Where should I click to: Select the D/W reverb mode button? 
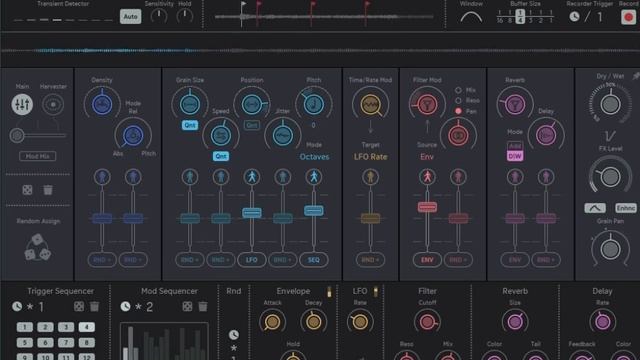pos(515,156)
